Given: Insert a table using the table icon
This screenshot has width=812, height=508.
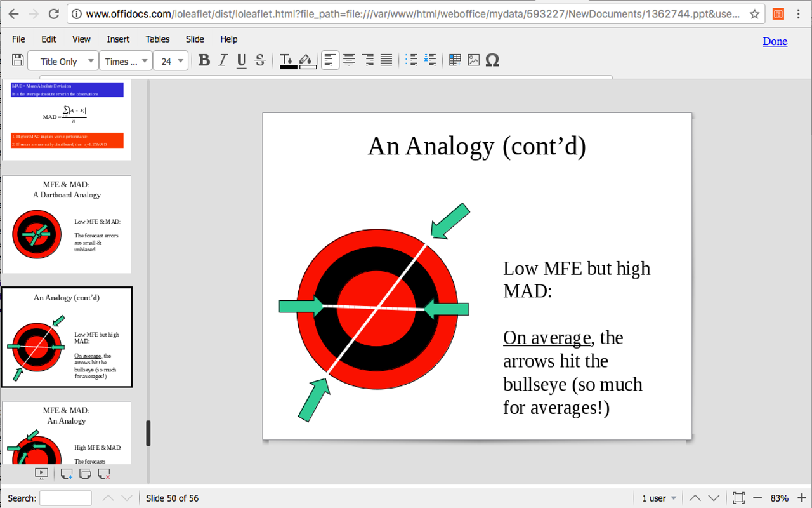Looking at the screenshot, I should (x=455, y=60).
